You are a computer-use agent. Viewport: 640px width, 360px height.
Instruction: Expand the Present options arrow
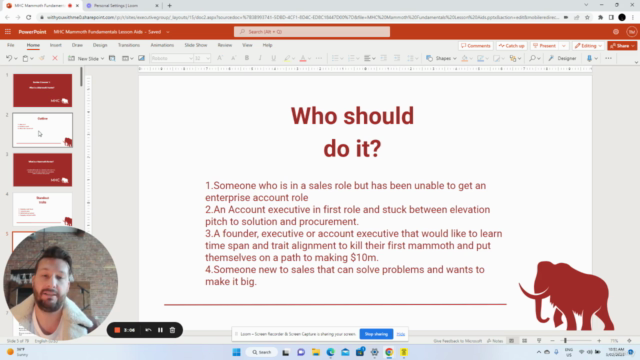click(x=564, y=46)
